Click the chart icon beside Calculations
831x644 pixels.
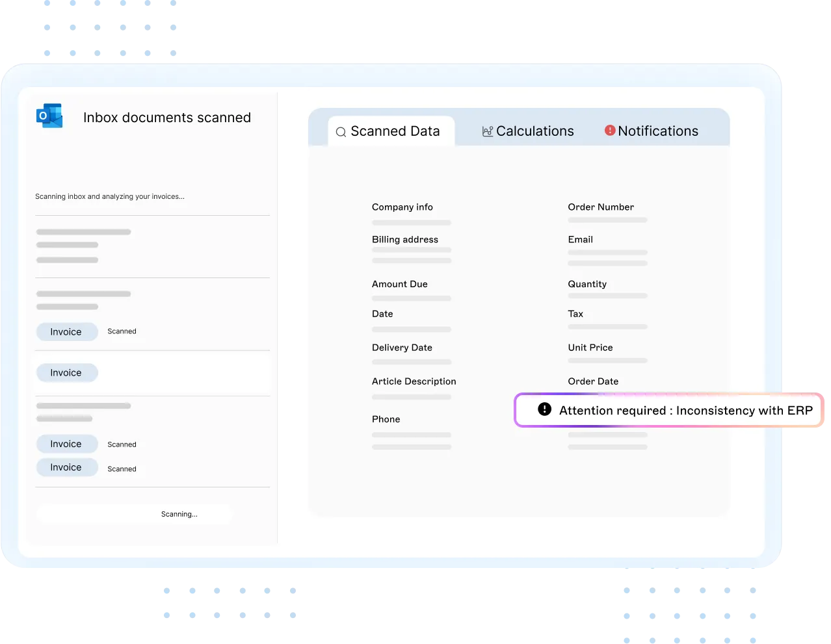tap(488, 131)
